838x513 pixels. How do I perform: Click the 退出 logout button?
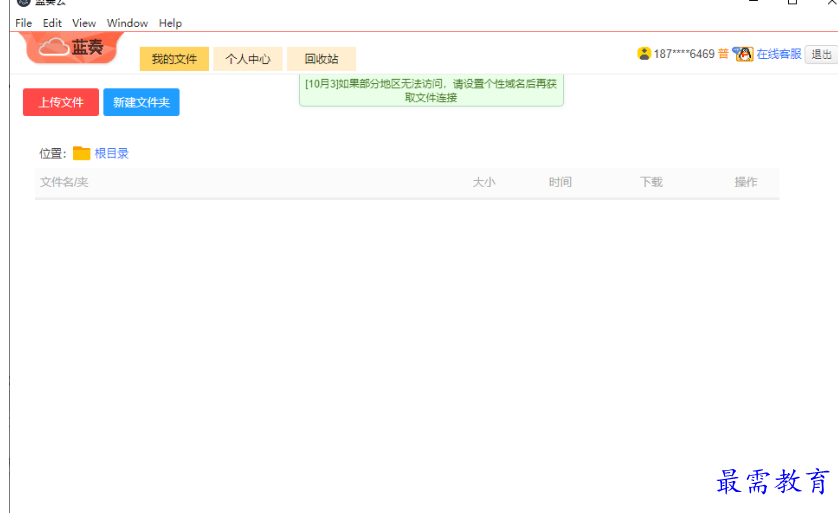821,55
